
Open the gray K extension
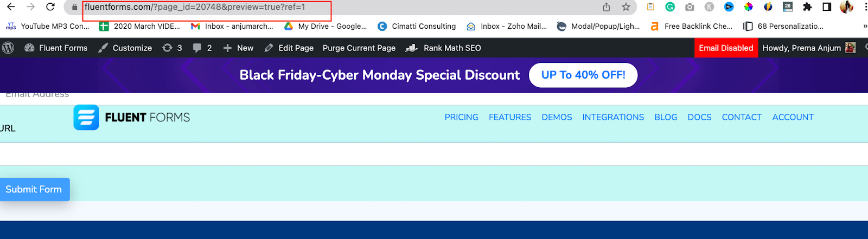point(709,7)
